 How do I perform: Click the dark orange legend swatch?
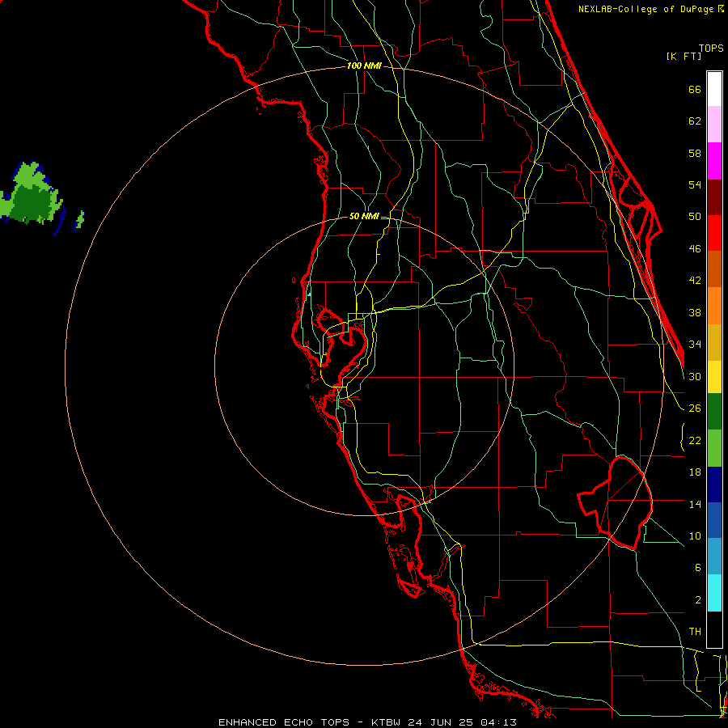[714, 269]
